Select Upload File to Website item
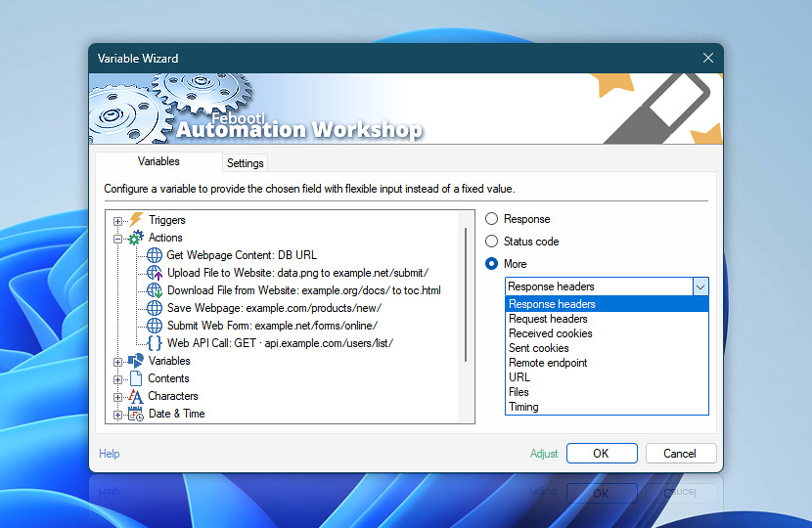This screenshot has width=812, height=528. click(x=297, y=273)
